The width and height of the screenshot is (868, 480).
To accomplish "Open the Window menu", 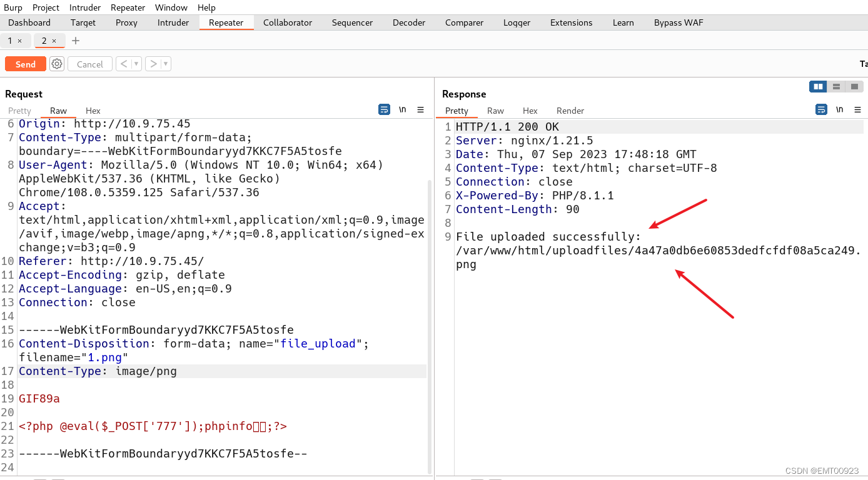I will pos(171,7).
